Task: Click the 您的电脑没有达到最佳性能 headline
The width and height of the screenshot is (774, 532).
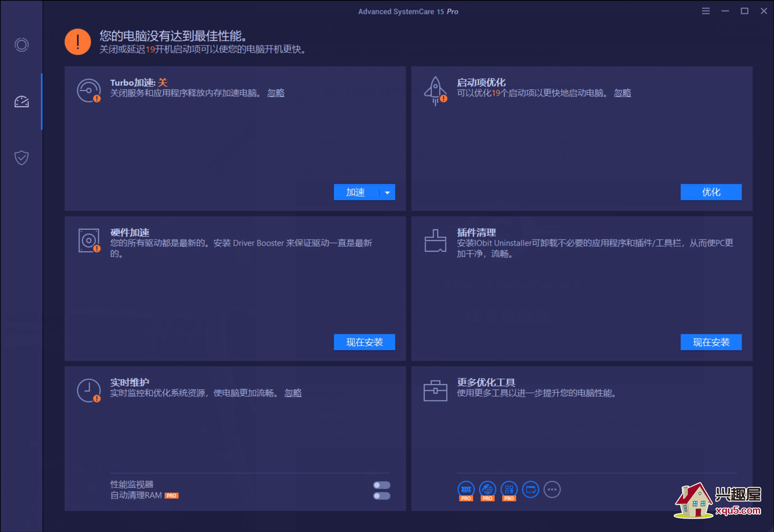Action: (x=173, y=36)
